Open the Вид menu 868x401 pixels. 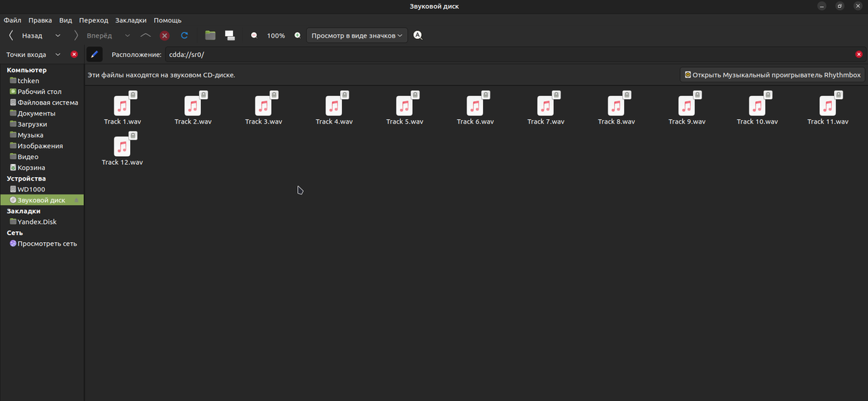66,20
